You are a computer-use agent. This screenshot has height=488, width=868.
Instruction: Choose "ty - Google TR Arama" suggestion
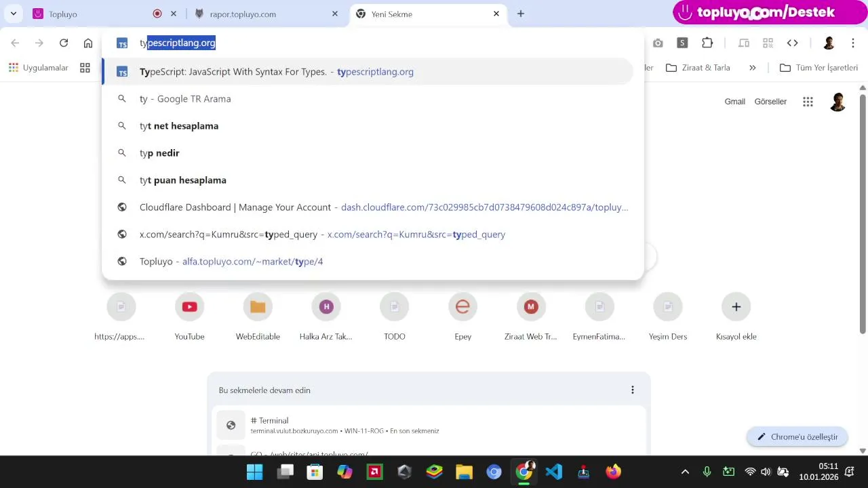point(368,99)
